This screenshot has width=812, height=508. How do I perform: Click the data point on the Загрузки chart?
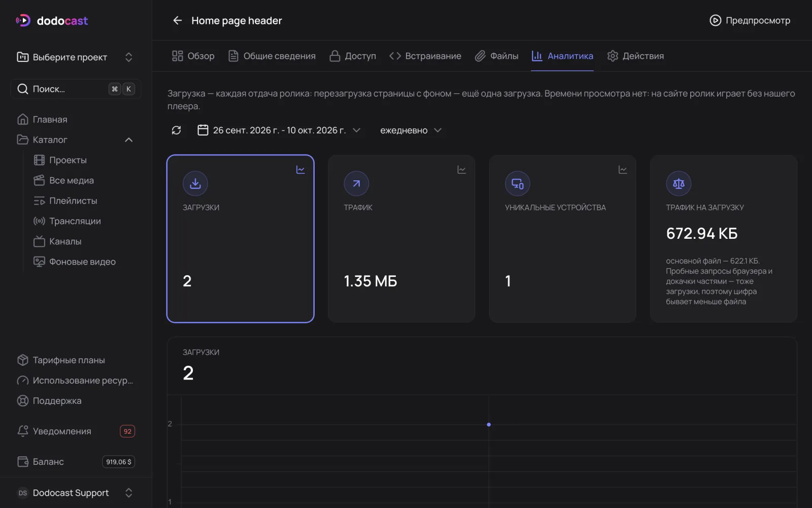pos(489,424)
